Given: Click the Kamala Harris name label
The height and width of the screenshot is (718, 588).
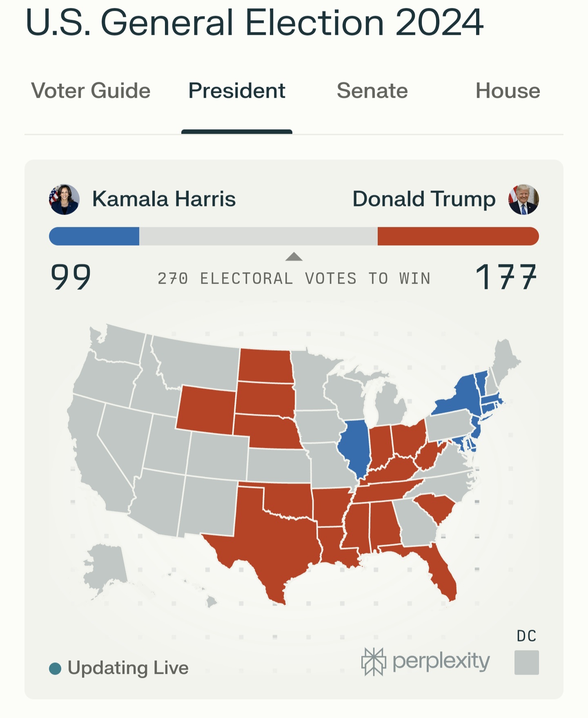Looking at the screenshot, I should click(x=164, y=199).
